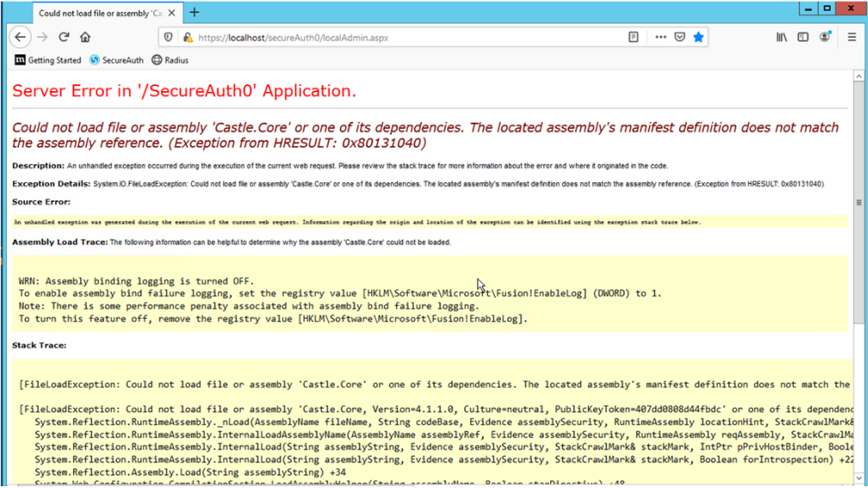
Task: Click the forward navigation arrow
Action: 42,37
